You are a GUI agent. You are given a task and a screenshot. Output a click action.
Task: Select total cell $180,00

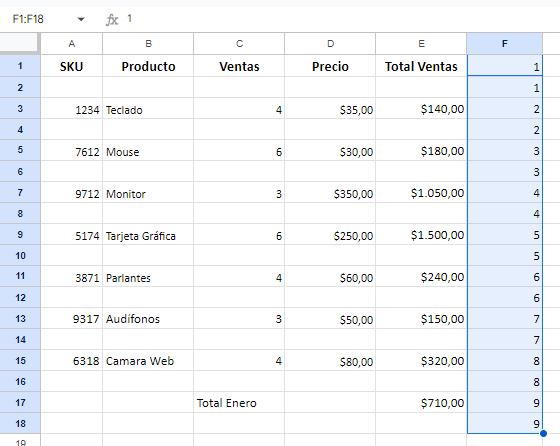pos(421,151)
